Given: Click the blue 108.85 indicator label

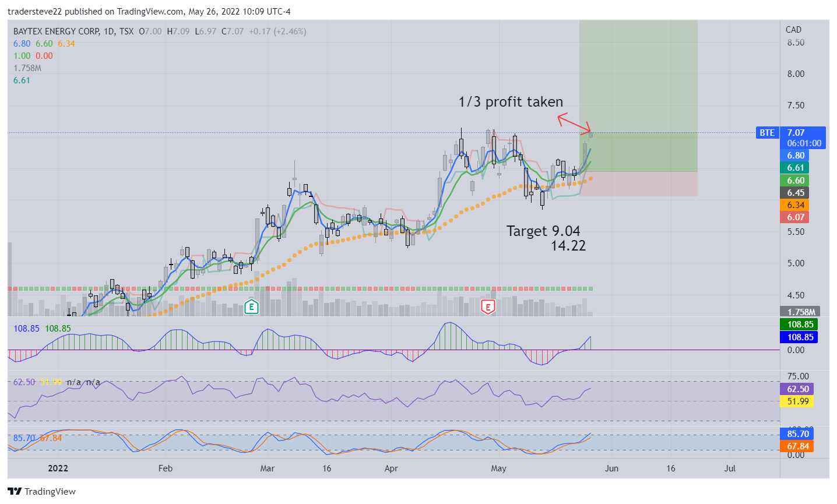Looking at the screenshot, I should [x=799, y=337].
